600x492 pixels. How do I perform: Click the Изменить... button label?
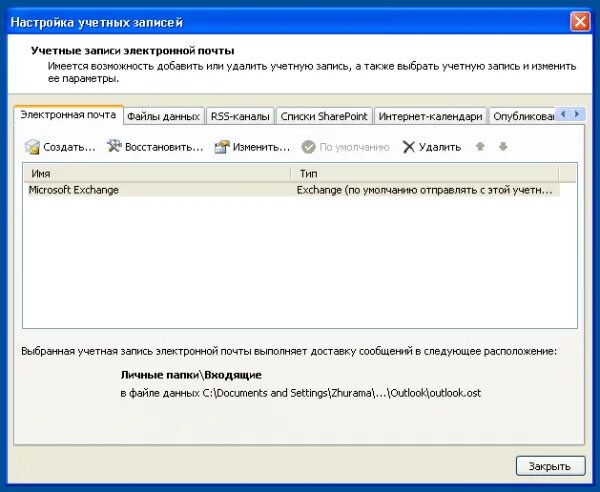[x=261, y=147]
